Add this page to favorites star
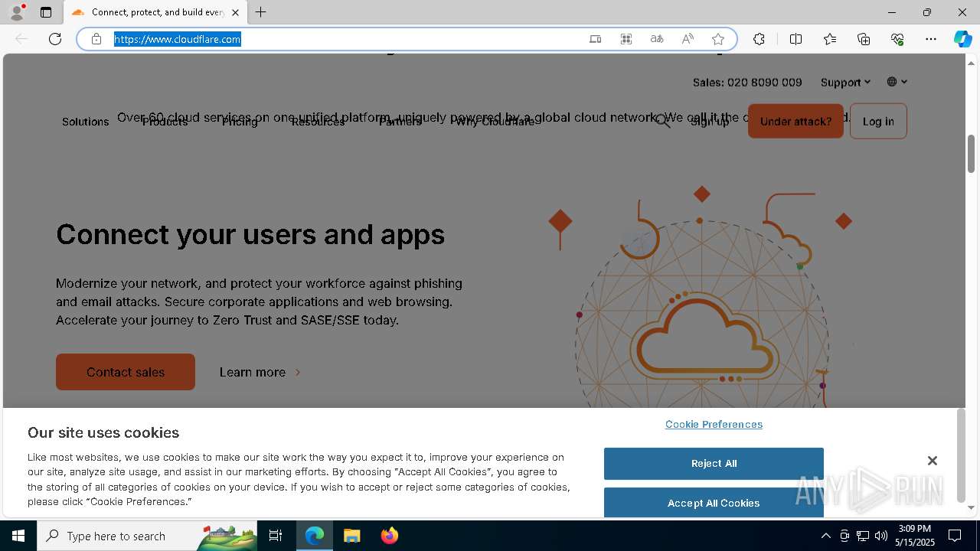The height and width of the screenshot is (551, 980). 718,39
